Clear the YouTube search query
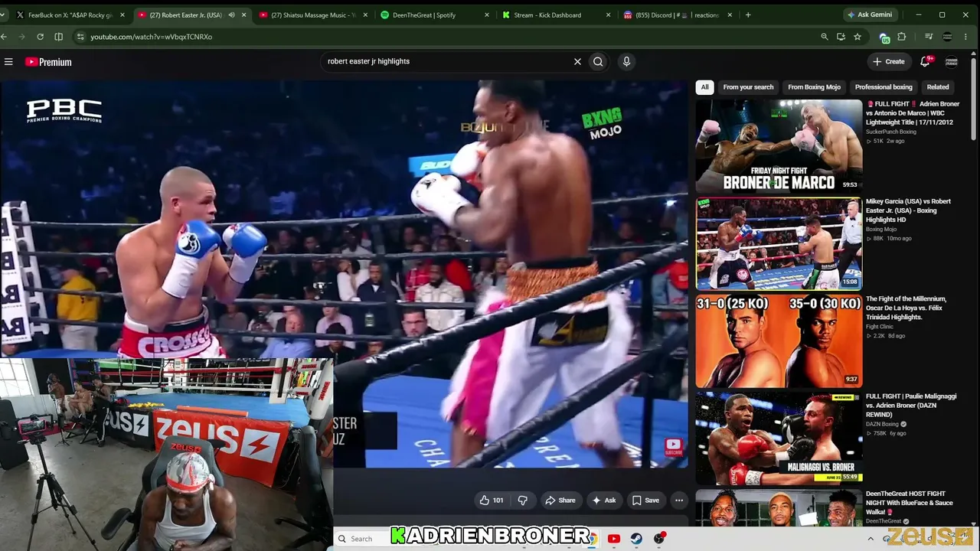This screenshot has width=980, height=551. click(x=577, y=61)
